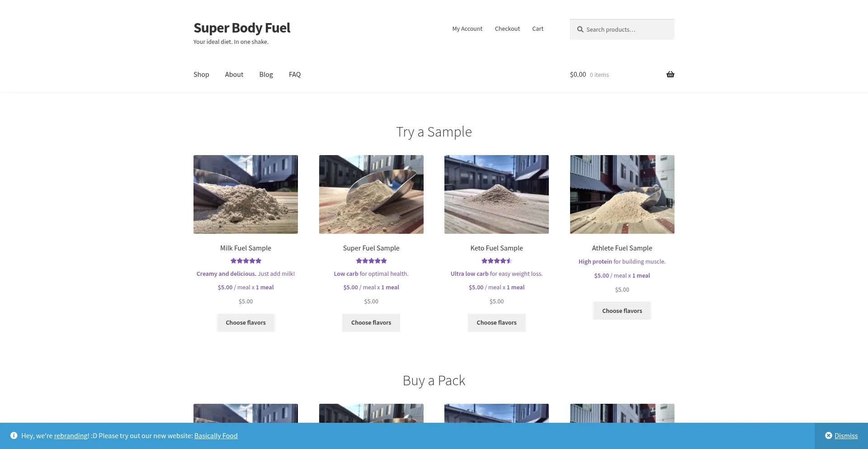Screen dimensions: 868x449
Task: Open the Milk Fuel Sample title
Action: coord(246,248)
